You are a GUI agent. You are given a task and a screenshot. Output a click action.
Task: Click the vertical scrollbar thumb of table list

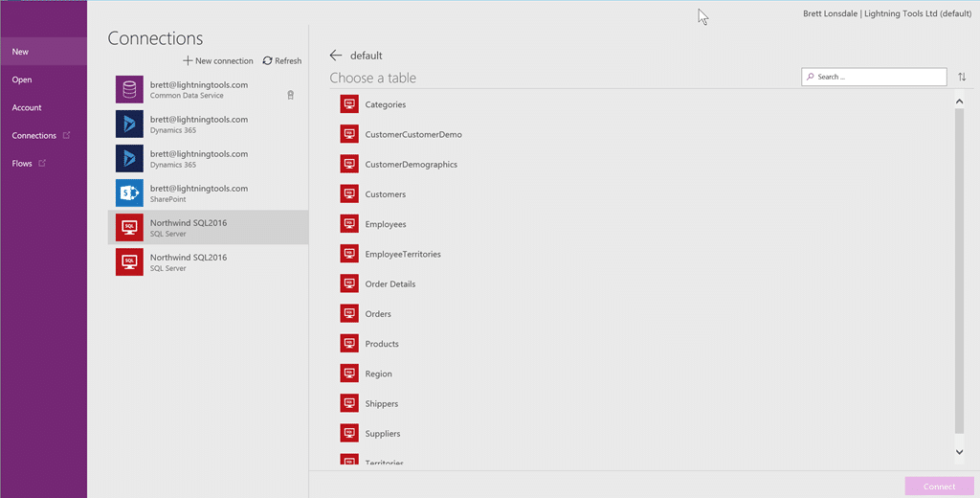(x=959, y=271)
